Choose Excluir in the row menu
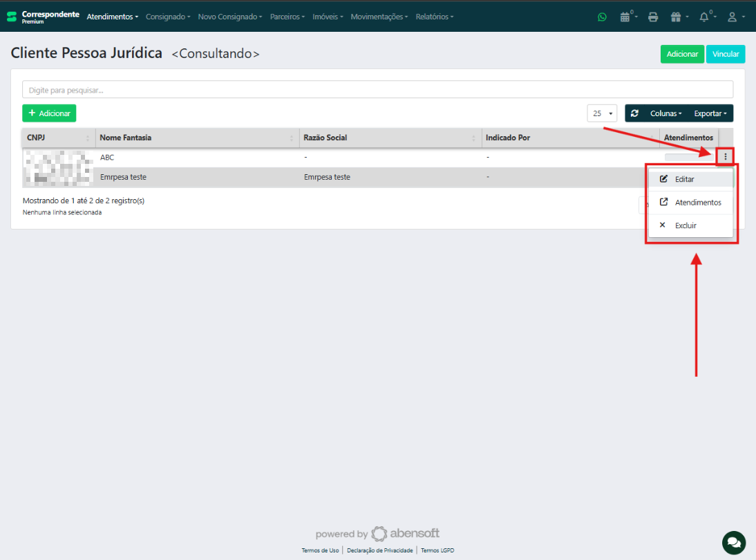The height and width of the screenshot is (560, 756). [685, 225]
